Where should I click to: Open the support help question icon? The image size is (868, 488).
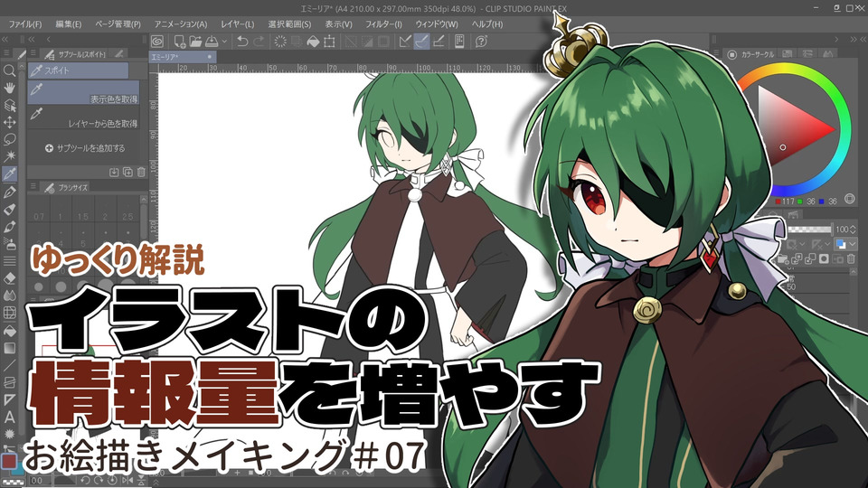tap(481, 42)
